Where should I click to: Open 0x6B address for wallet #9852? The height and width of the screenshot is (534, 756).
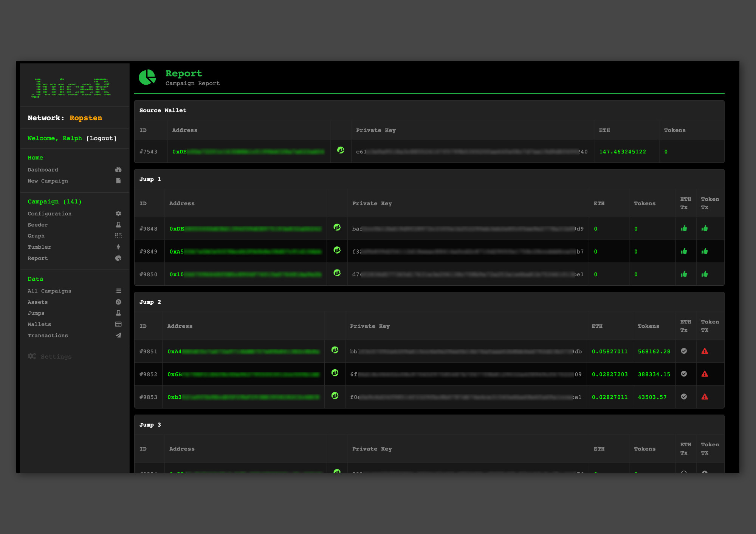pos(243,375)
